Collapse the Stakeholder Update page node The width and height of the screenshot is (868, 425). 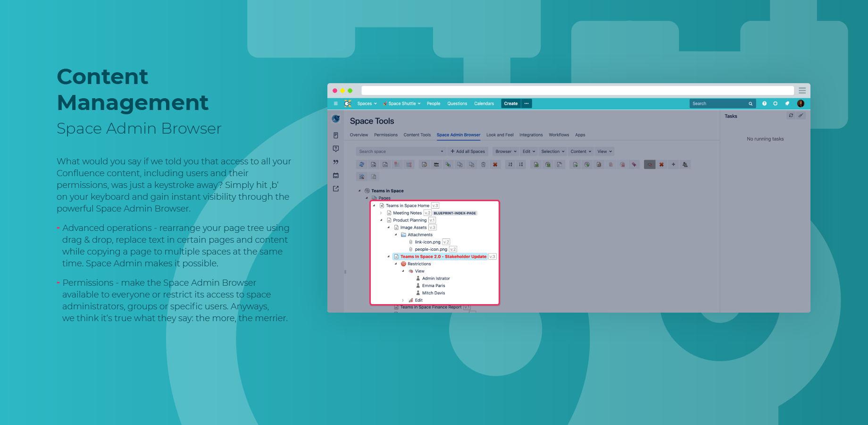pyautogui.click(x=389, y=256)
